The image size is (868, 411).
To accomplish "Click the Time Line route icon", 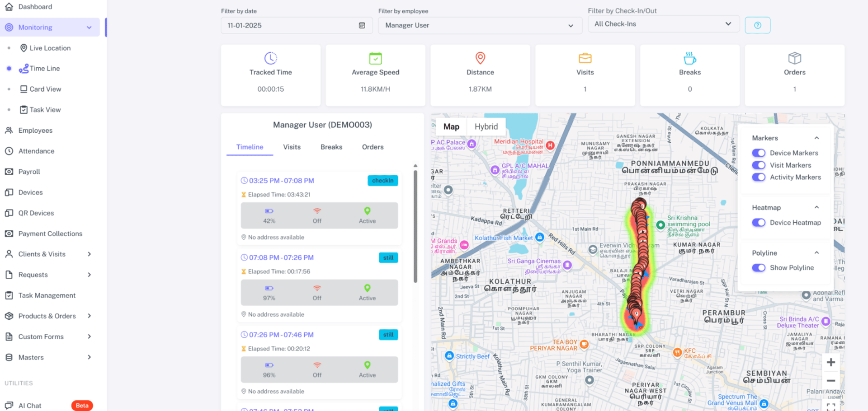I will pos(24,69).
